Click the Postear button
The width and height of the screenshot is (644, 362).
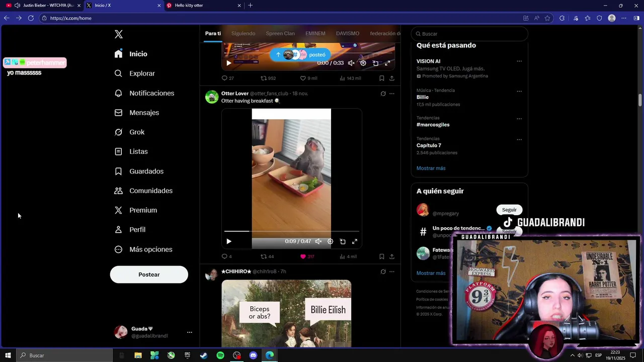(x=149, y=275)
